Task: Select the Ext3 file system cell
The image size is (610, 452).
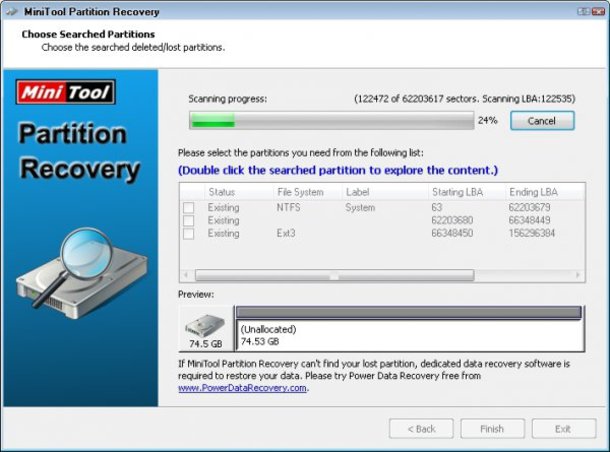Action: [286, 233]
